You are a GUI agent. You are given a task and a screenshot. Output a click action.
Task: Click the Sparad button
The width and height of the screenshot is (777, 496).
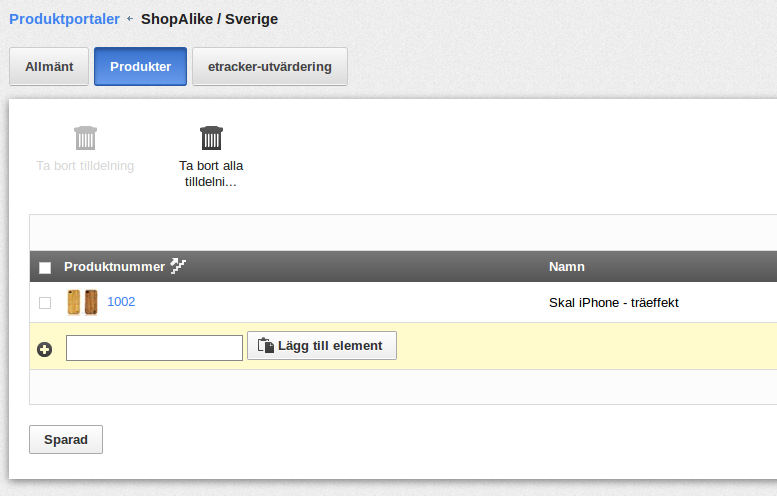(66, 440)
